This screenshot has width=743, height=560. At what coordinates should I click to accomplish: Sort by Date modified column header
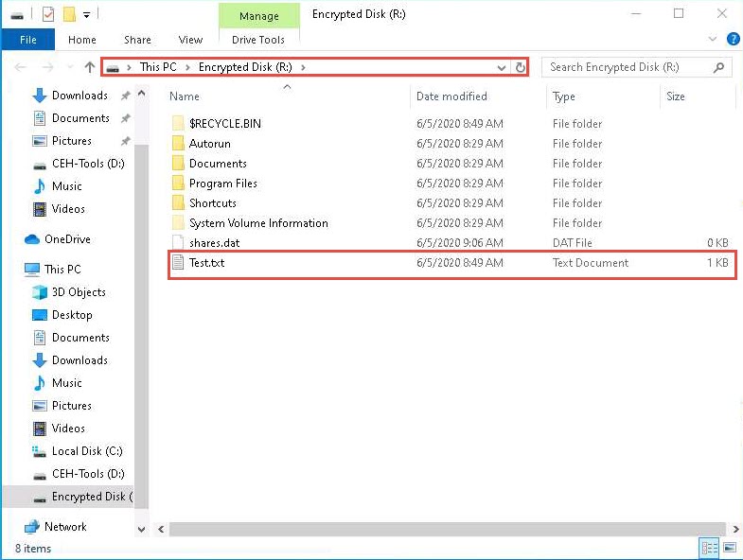click(451, 96)
